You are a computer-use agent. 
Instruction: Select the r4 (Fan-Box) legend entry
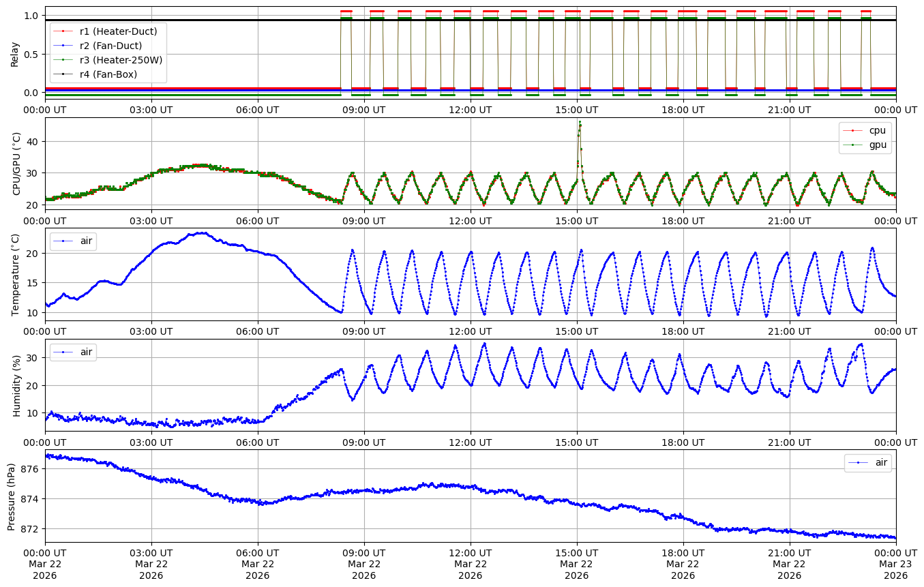click(x=108, y=74)
